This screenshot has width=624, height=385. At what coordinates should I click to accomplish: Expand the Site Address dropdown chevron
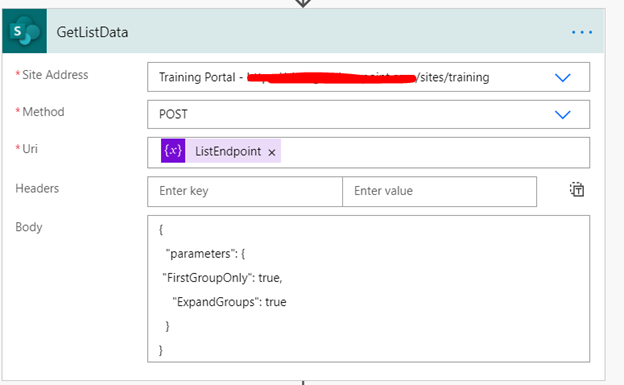pyautogui.click(x=563, y=77)
